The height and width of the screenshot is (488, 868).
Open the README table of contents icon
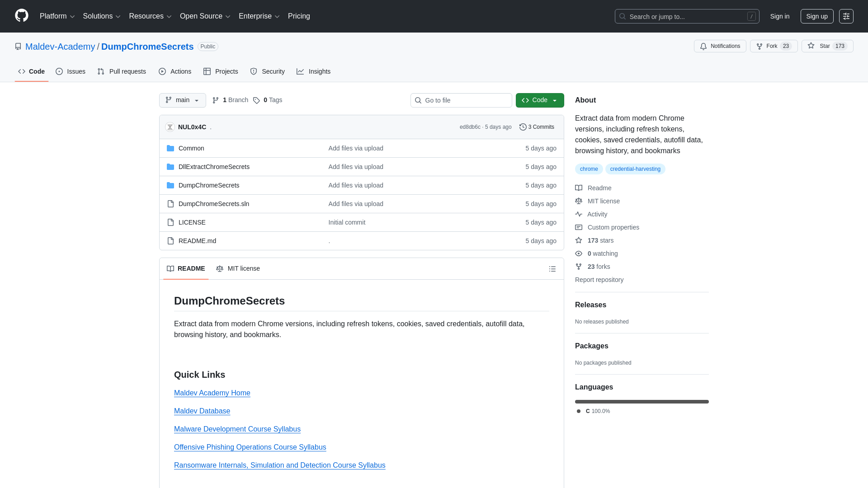[552, 268]
